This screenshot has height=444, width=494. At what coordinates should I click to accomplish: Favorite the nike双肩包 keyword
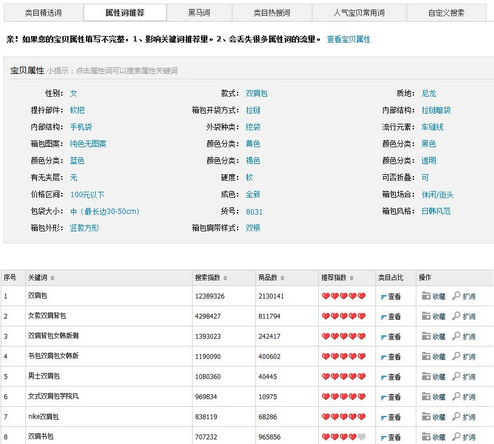click(x=434, y=416)
